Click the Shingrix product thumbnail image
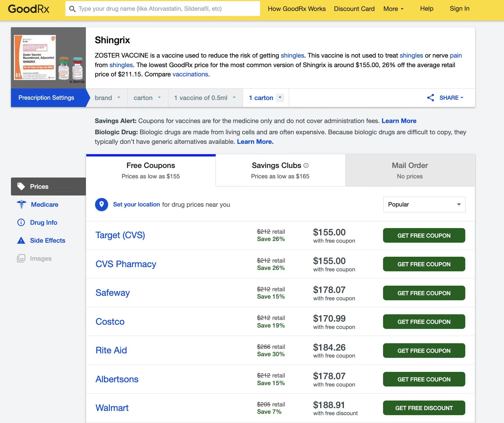504x423 pixels. point(48,58)
